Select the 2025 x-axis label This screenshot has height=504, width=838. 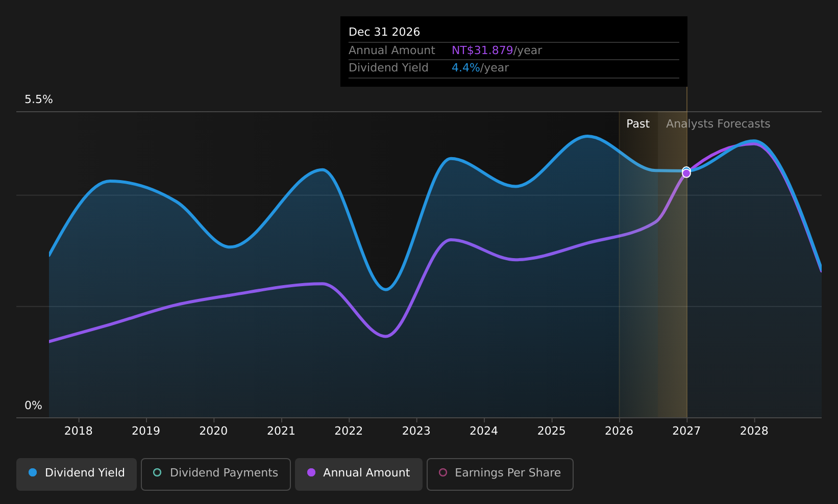click(x=552, y=431)
